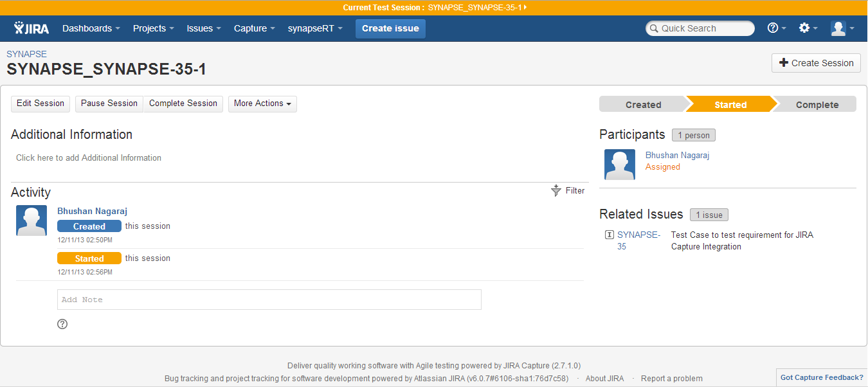This screenshot has width=868, height=387.
Task: Click the blue Created activity label
Action: coord(89,226)
